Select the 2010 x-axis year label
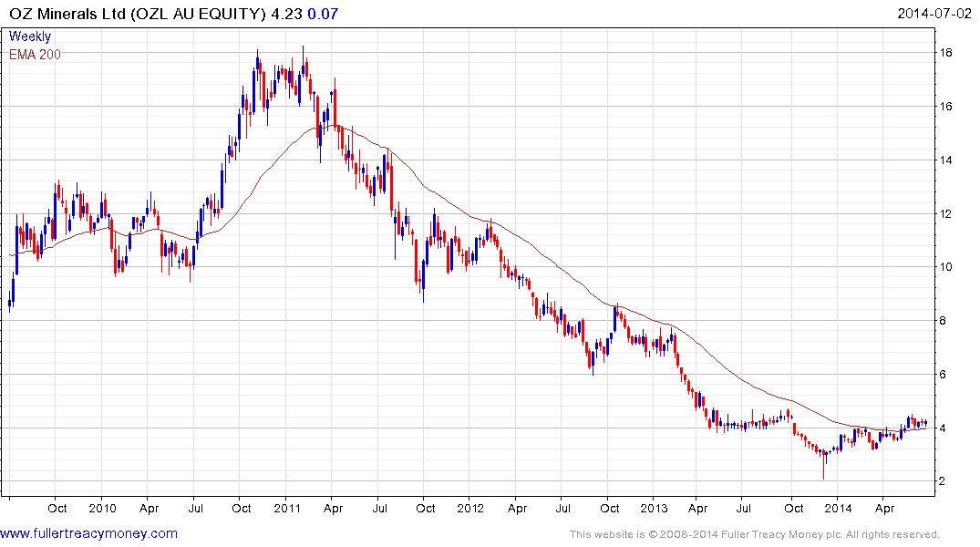This screenshot has width=980, height=547. pyautogui.click(x=102, y=508)
